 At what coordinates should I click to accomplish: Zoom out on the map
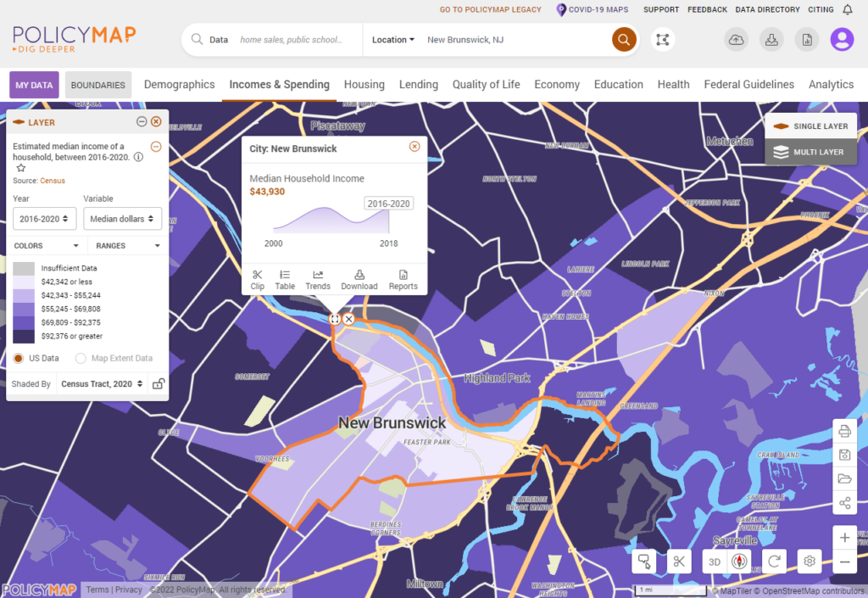[845, 562]
